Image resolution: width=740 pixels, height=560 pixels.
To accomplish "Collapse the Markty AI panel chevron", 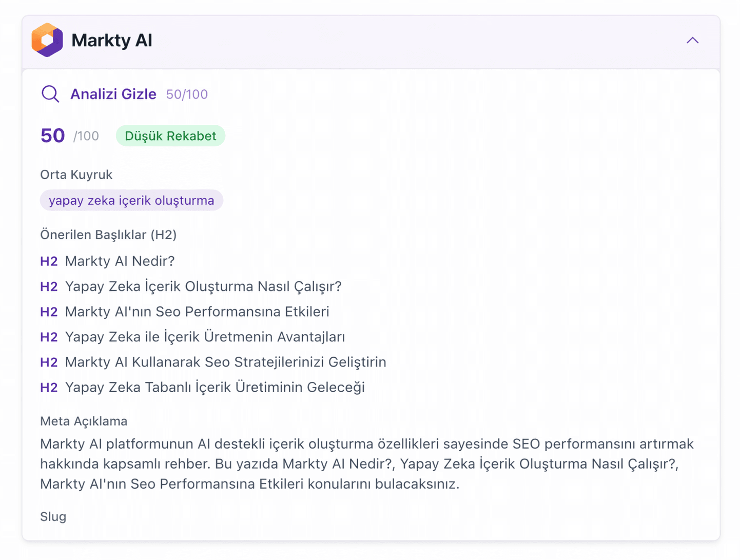I will click(x=692, y=41).
